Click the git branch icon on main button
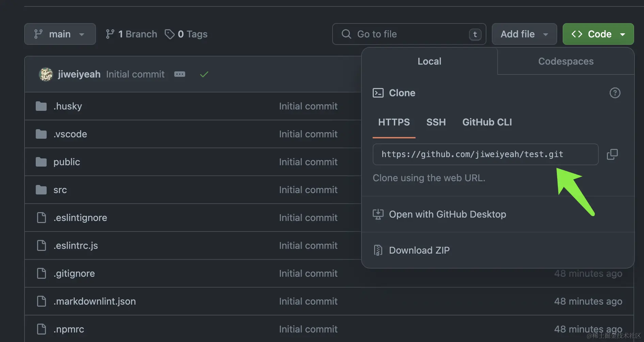The width and height of the screenshot is (644, 342). (38, 34)
